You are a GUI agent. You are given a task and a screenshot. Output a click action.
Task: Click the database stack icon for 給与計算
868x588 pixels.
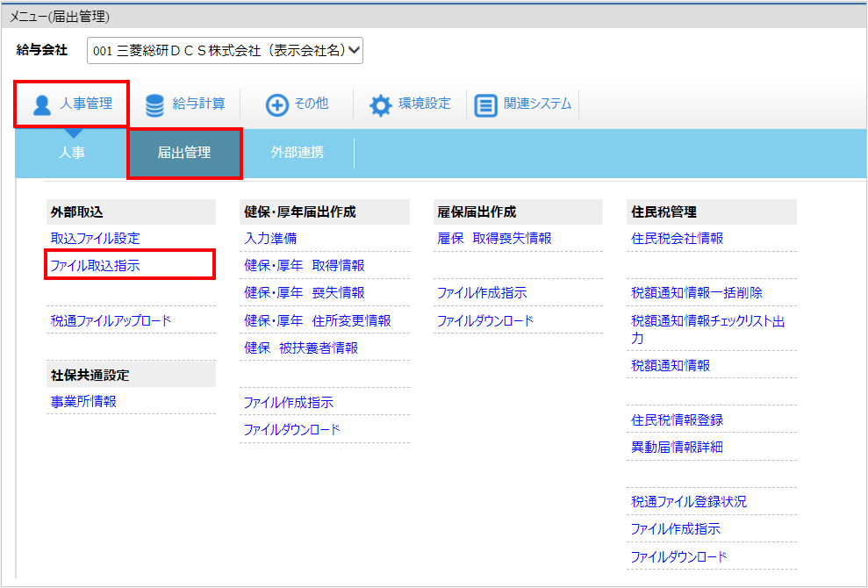tap(155, 105)
